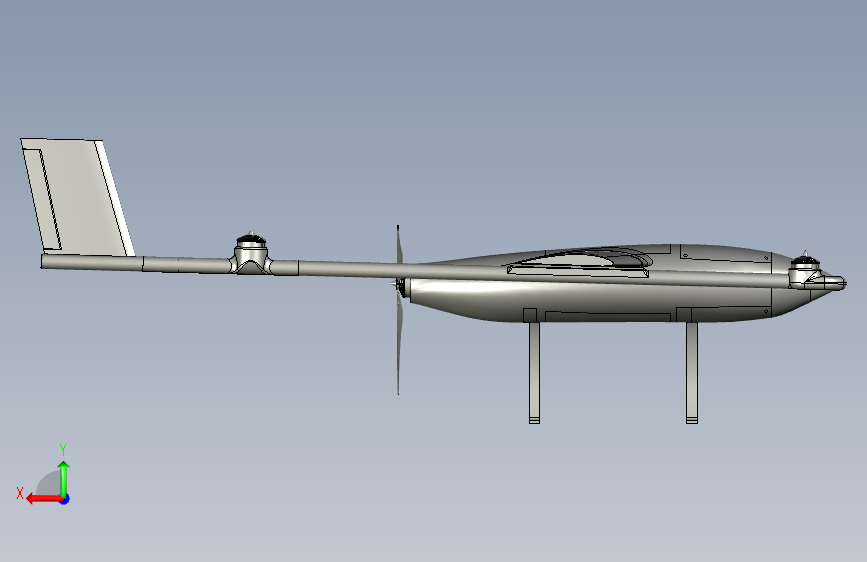
Task: Click the green Y axis arrow of the triad
Action: pos(64,478)
